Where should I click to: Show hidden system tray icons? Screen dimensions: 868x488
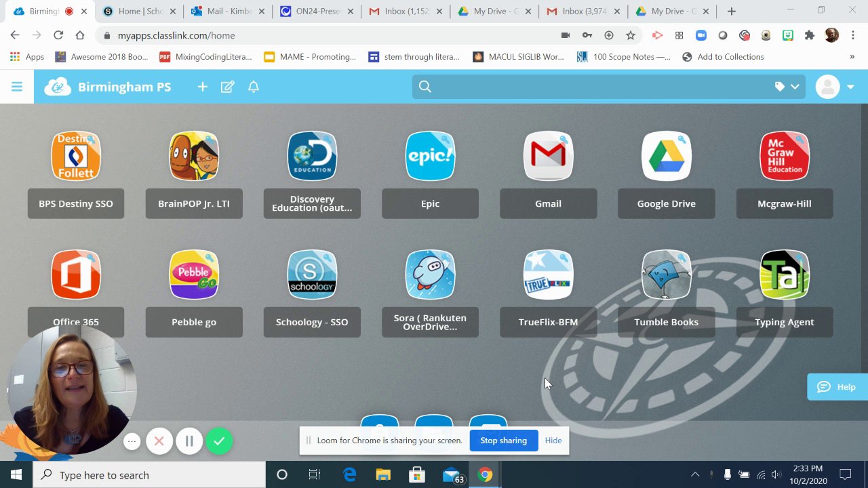coord(695,475)
